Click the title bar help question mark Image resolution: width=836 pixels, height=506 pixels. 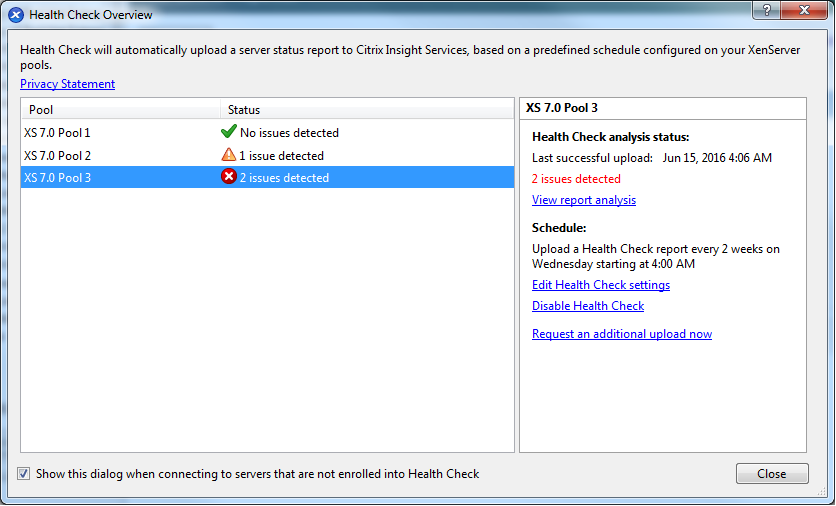[x=765, y=10]
